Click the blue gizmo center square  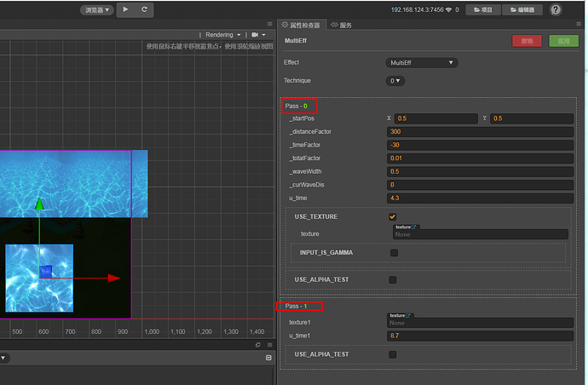click(x=45, y=272)
